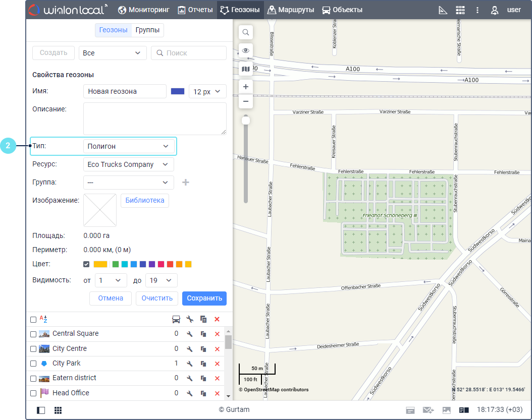Open the Тип dropdown showing Полигон

pyautogui.click(x=128, y=146)
